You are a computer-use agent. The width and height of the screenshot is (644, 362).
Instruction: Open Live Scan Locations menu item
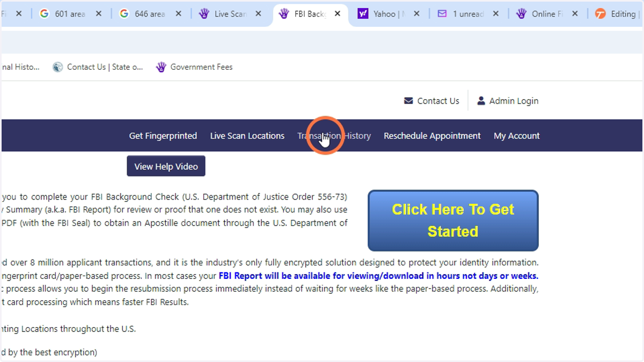tap(247, 136)
